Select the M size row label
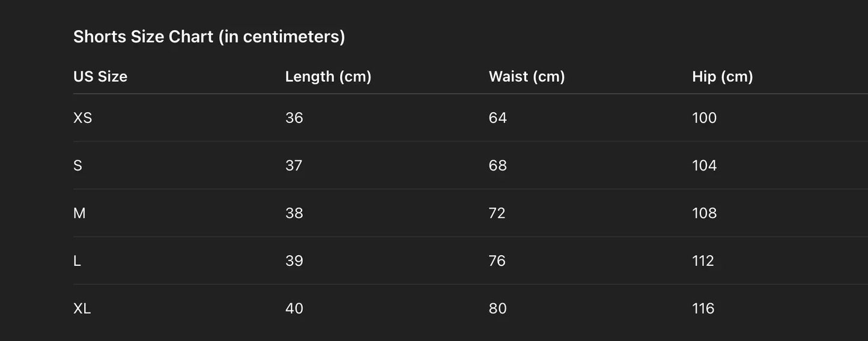Screen dimensions: 868x341 [x=79, y=213]
